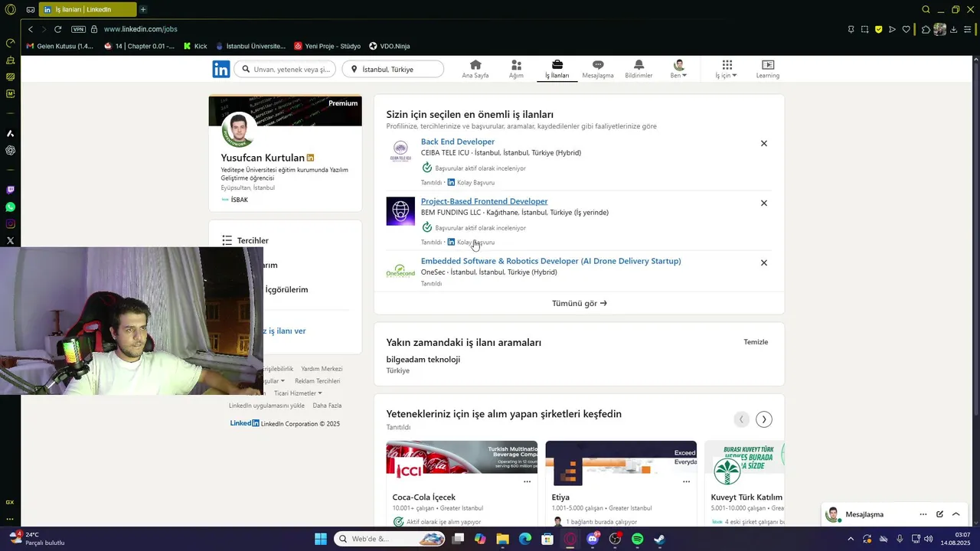The image size is (980, 551).
Task: Dismiss the Project-Based Frontend Developer listing
Action: 763,203
